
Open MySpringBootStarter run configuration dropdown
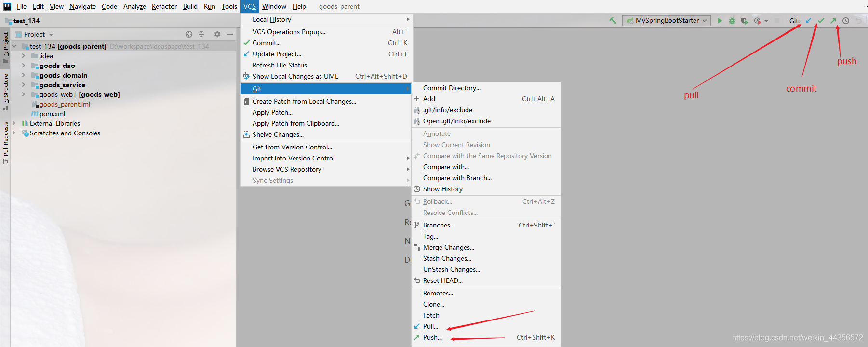tap(667, 21)
